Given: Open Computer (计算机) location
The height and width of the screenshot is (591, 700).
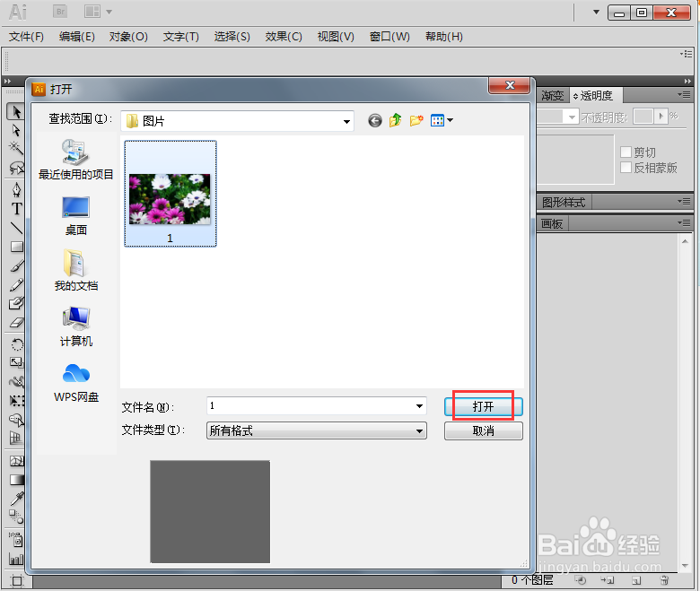Looking at the screenshot, I should pyautogui.click(x=76, y=327).
